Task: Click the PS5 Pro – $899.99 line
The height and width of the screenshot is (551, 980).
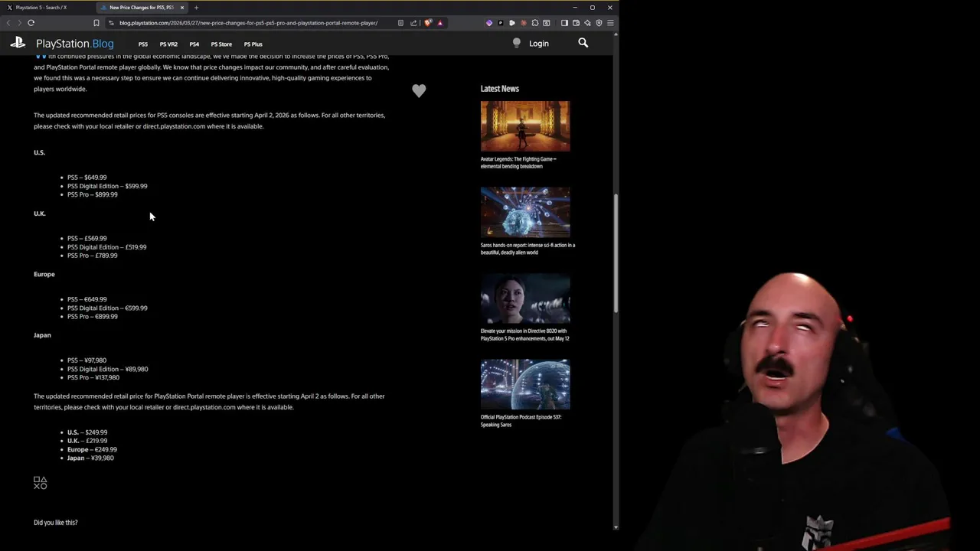Action: point(93,194)
